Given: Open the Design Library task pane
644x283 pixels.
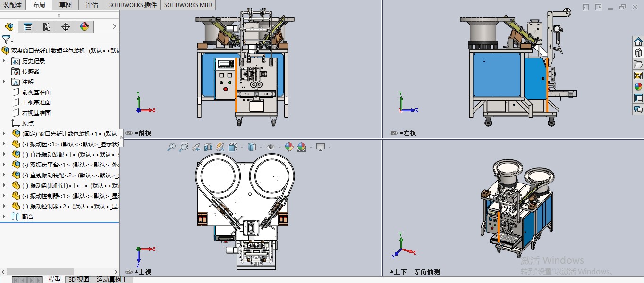Looking at the screenshot, I should click(638, 53).
